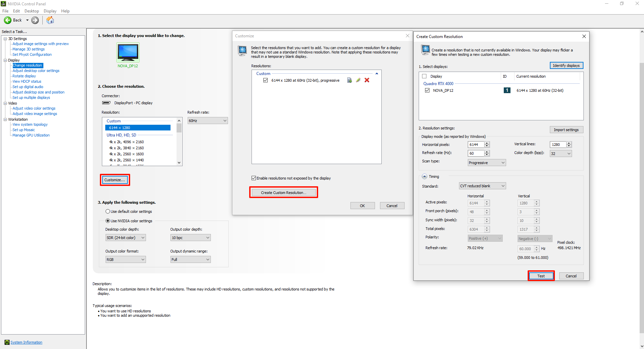Open the Help menu
Viewport: 644px width, 349px height.
coord(65,11)
